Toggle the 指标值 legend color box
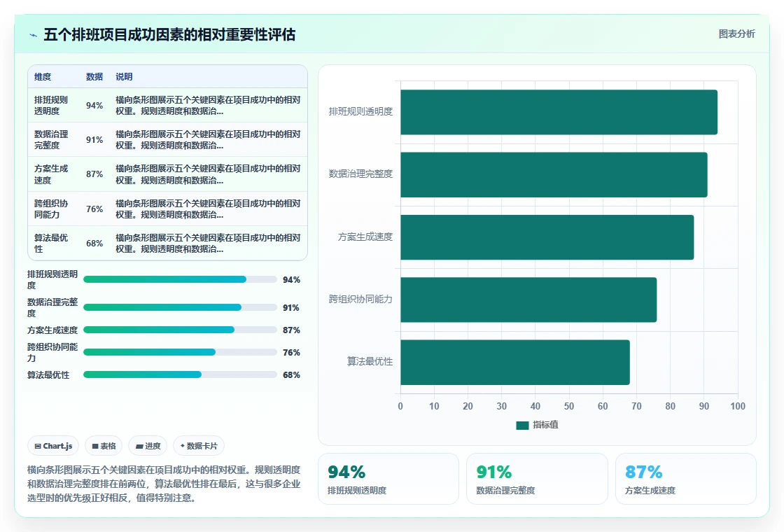 [522, 425]
